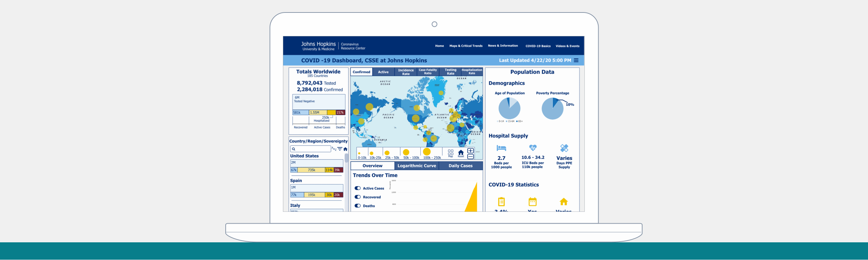Screen dimensions: 868x260
Task: Toggle the Deaths trend switch
Action: click(358, 206)
